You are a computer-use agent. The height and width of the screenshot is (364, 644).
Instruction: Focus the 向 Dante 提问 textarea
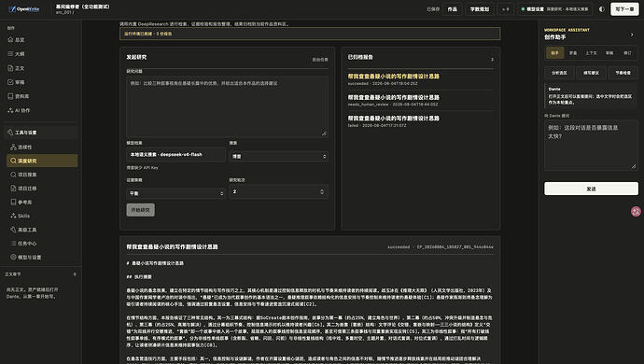coord(591,145)
